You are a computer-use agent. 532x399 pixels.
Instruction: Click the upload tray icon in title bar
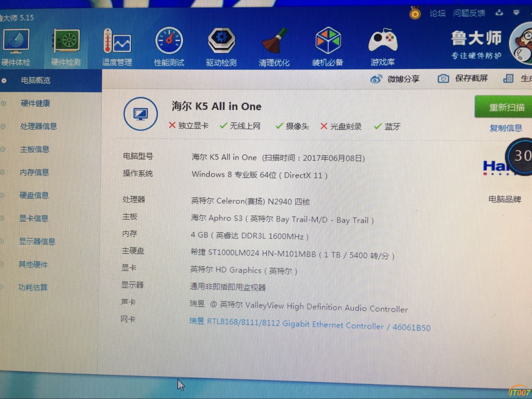499,12
